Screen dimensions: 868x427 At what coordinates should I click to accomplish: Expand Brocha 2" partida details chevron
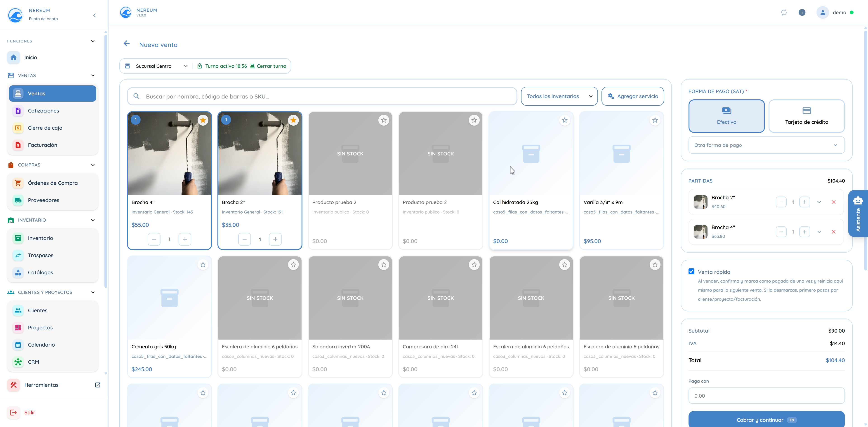(x=819, y=202)
